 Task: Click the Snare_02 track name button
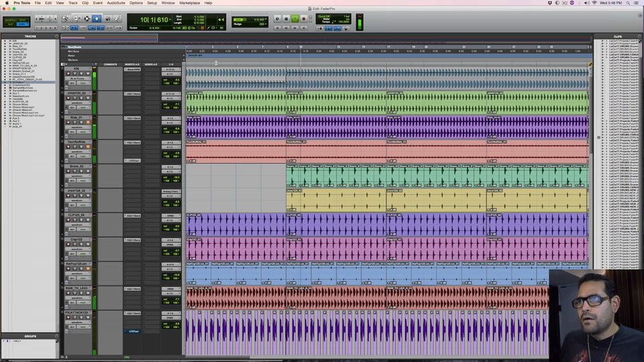pyautogui.click(x=77, y=166)
